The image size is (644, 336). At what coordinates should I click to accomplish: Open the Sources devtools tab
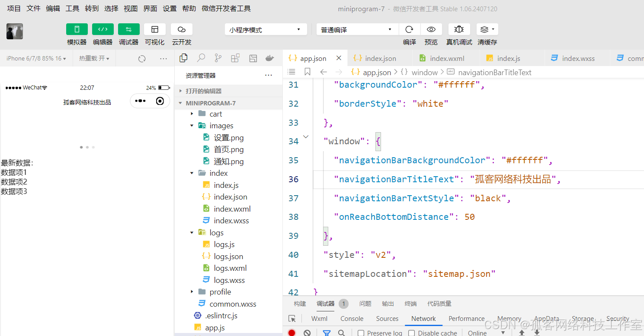coord(387,319)
